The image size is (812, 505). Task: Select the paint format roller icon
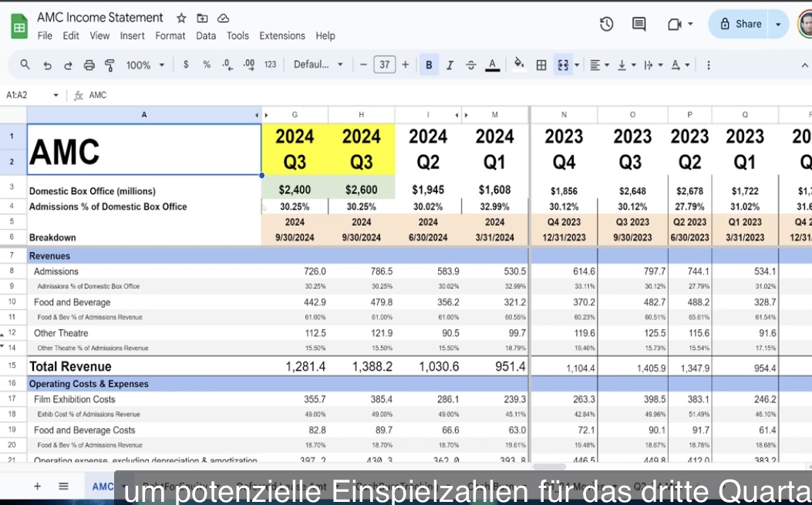110,66
